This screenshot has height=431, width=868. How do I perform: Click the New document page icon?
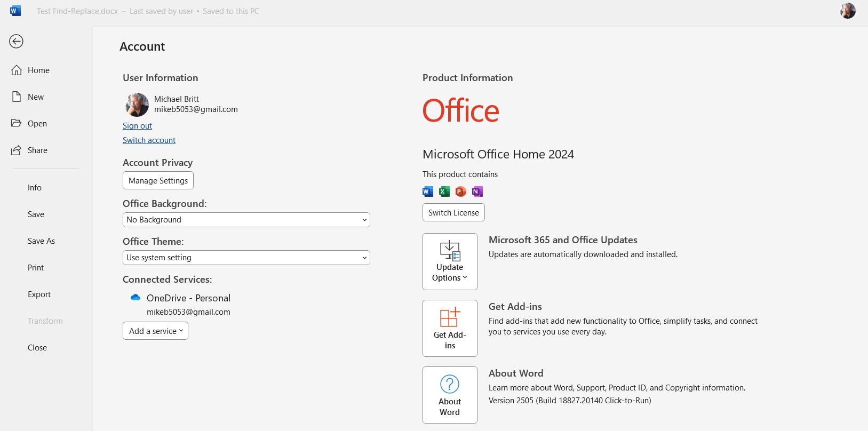coord(17,97)
